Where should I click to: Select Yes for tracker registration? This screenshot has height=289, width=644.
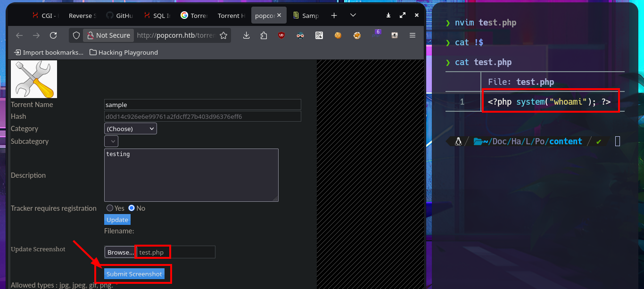coord(110,208)
